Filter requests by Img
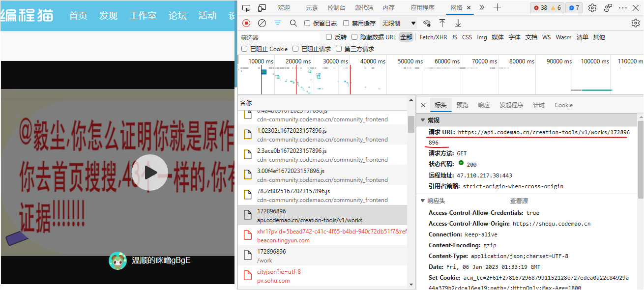The width and height of the screenshot is (644, 290). [x=482, y=37]
